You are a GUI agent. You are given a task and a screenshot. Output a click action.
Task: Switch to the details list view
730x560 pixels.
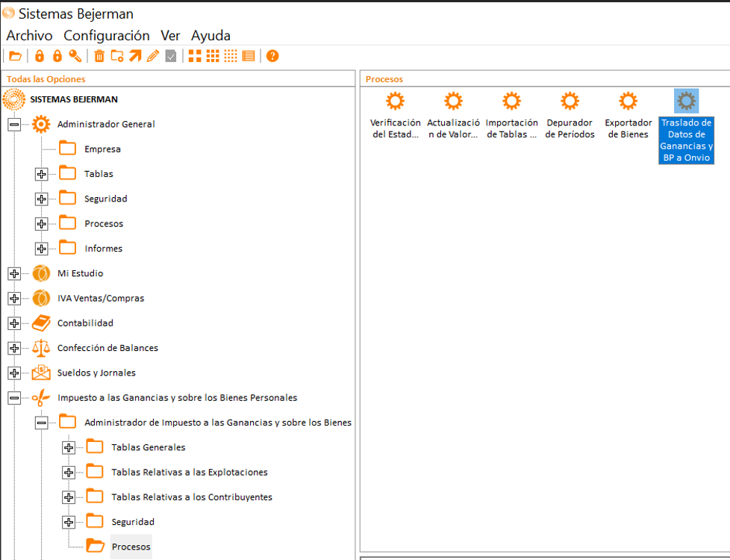click(249, 56)
